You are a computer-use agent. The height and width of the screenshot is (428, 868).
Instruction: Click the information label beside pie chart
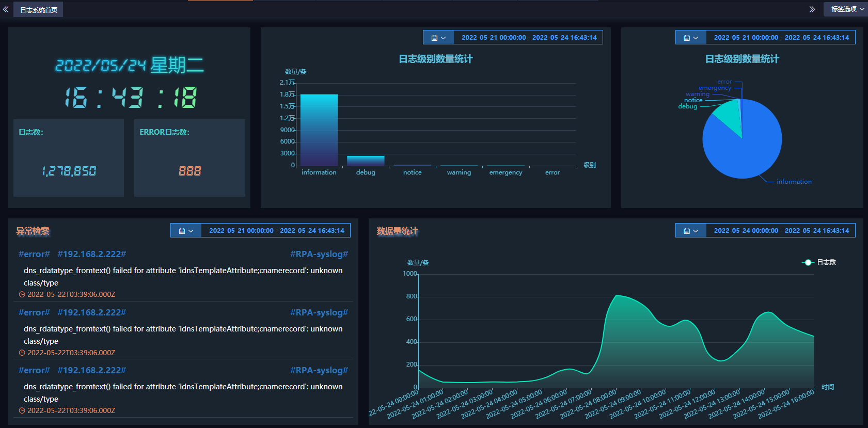tap(794, 182)
